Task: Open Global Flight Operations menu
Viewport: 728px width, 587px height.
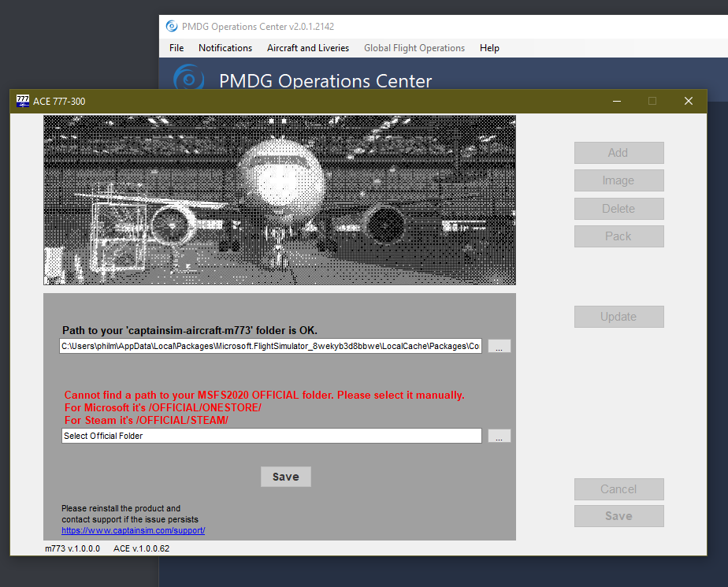Action: click(x=414, y=48)
